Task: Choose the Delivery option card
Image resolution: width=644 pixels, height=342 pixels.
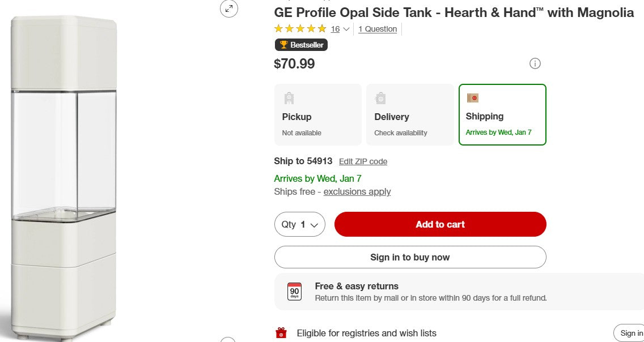Action: click(410, 114)
